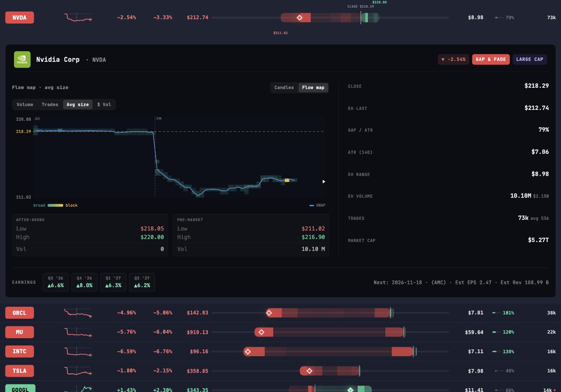Viewport: 561px width, 392px height.
Task: Open the Q1 '27 earnings chip
Action: click(x=113, y=282)
